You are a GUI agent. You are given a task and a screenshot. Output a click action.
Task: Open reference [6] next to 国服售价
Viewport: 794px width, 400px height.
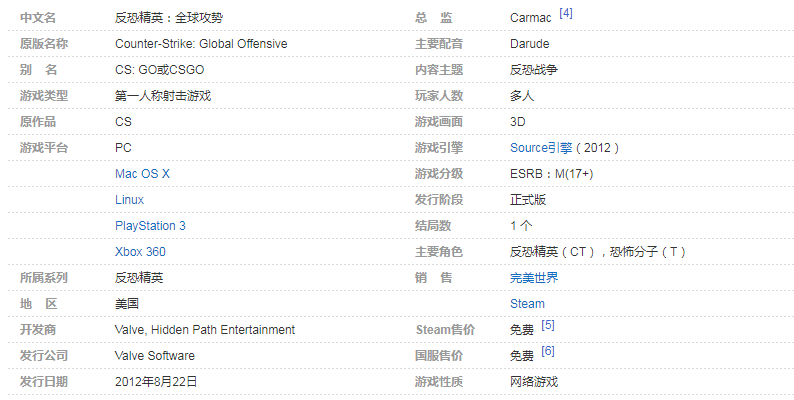click(x=548, y=351)
